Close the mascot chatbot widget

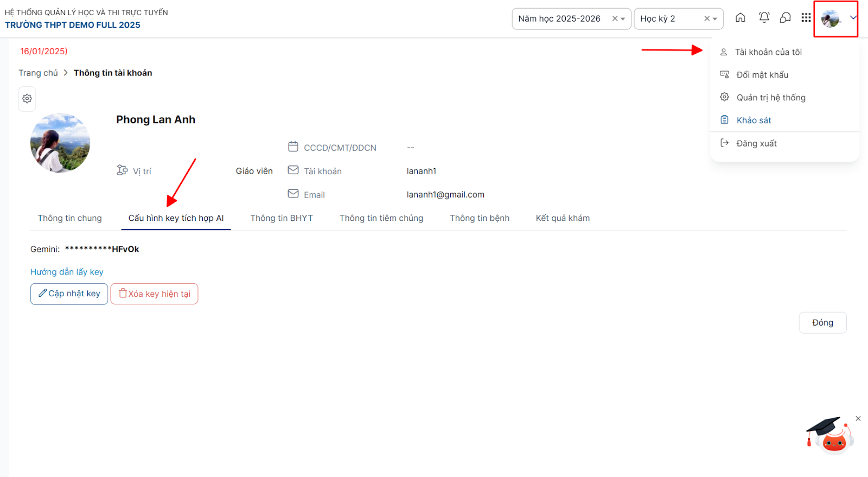click(858, 418)
